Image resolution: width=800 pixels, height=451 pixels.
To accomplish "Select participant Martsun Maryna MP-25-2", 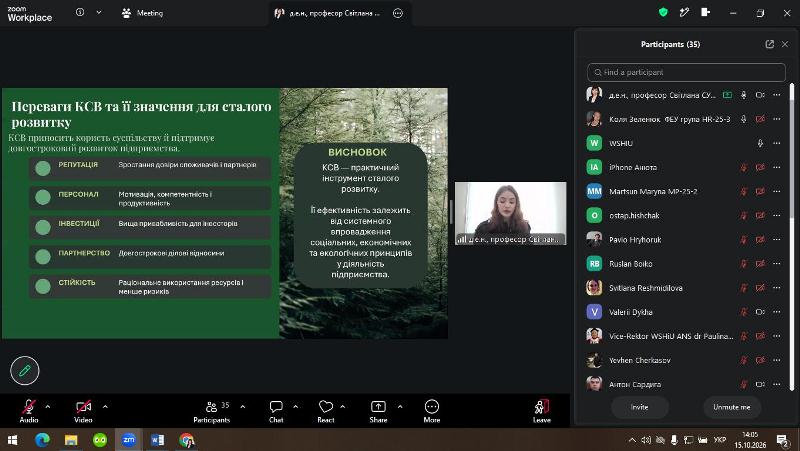I will pos(686,191).
